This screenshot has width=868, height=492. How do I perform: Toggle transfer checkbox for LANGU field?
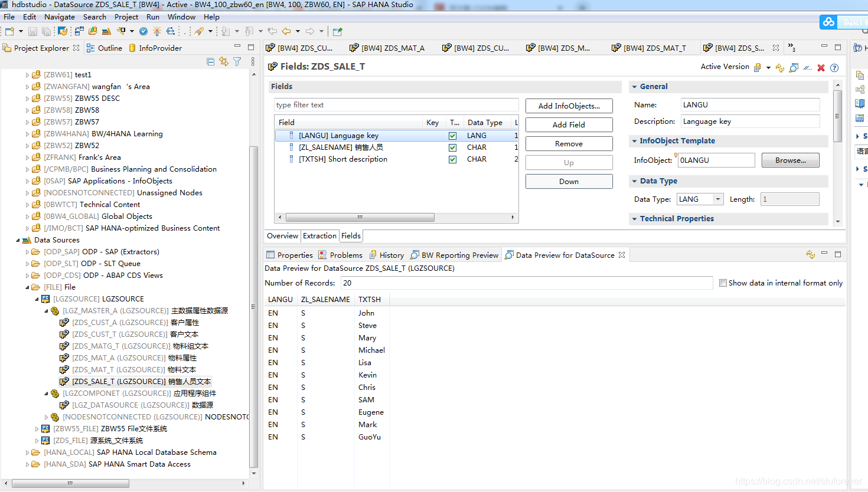[x=452, y=136]
